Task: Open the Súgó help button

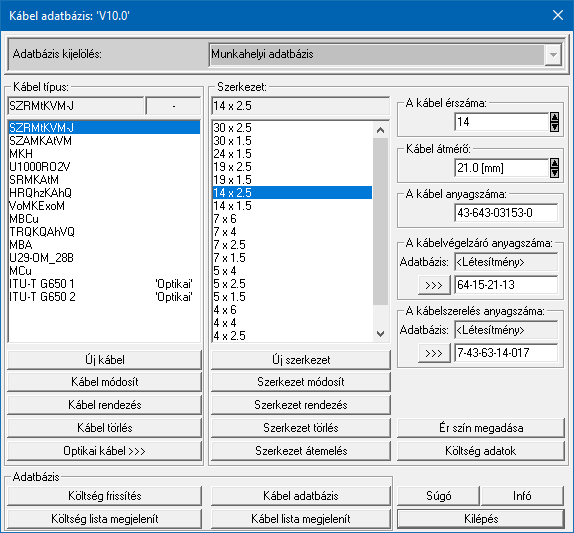Action: (x=438, y=496)
